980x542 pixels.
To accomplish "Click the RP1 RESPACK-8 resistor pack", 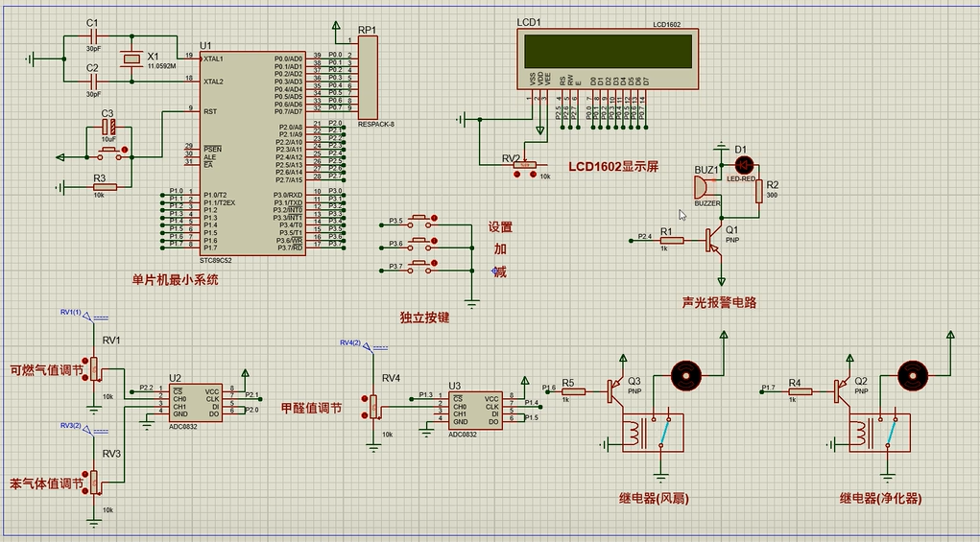I will (x=369, y=77).
